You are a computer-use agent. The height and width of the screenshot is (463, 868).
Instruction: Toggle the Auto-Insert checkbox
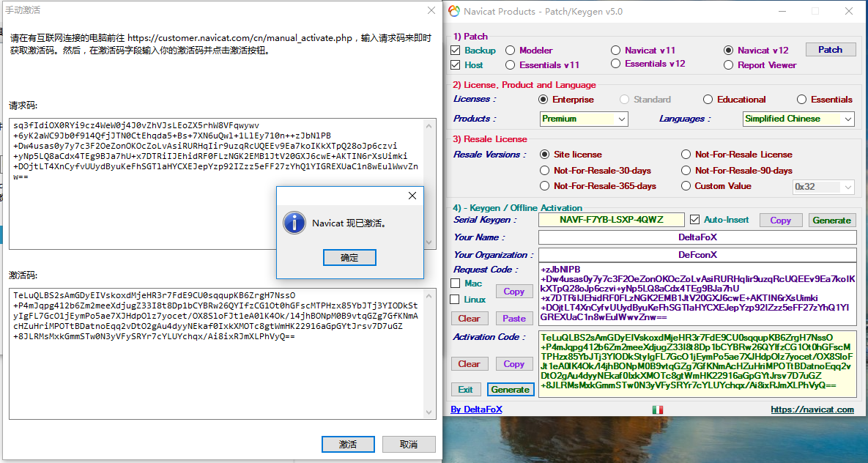(694, 220)
